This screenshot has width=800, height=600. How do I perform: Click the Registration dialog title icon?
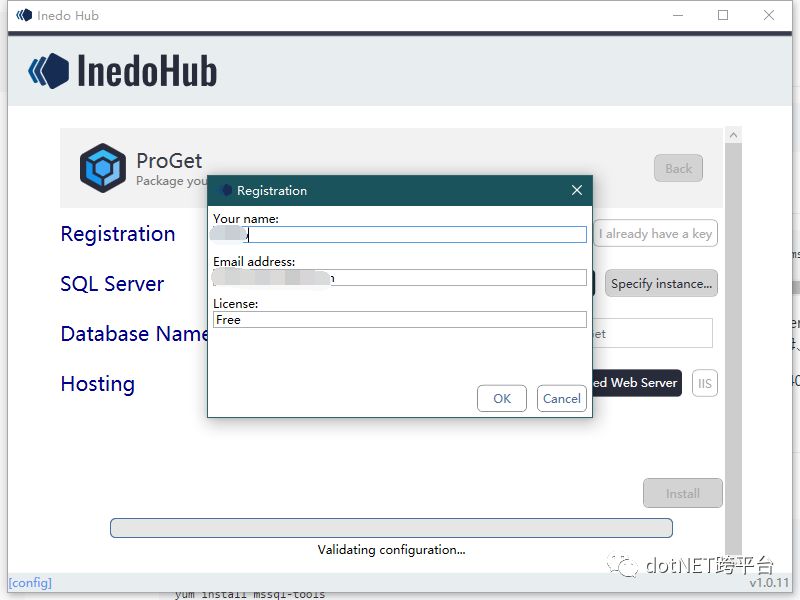coord(226,190)
